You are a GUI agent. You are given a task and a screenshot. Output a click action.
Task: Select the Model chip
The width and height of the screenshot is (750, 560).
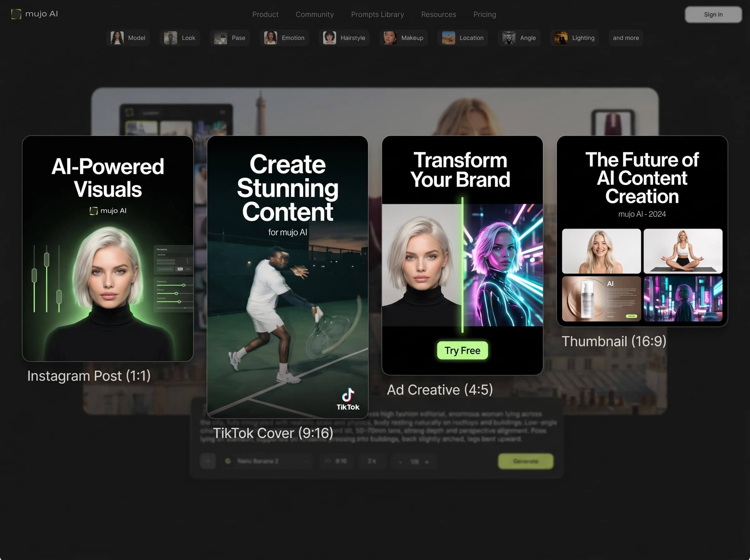(x=128, y=37)
